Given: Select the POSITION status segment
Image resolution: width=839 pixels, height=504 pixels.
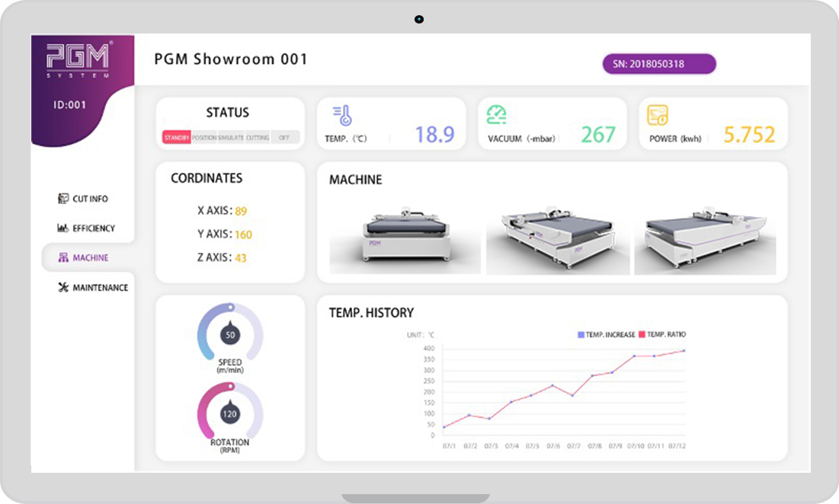Looking at the screenshot, I should (204, 137).
